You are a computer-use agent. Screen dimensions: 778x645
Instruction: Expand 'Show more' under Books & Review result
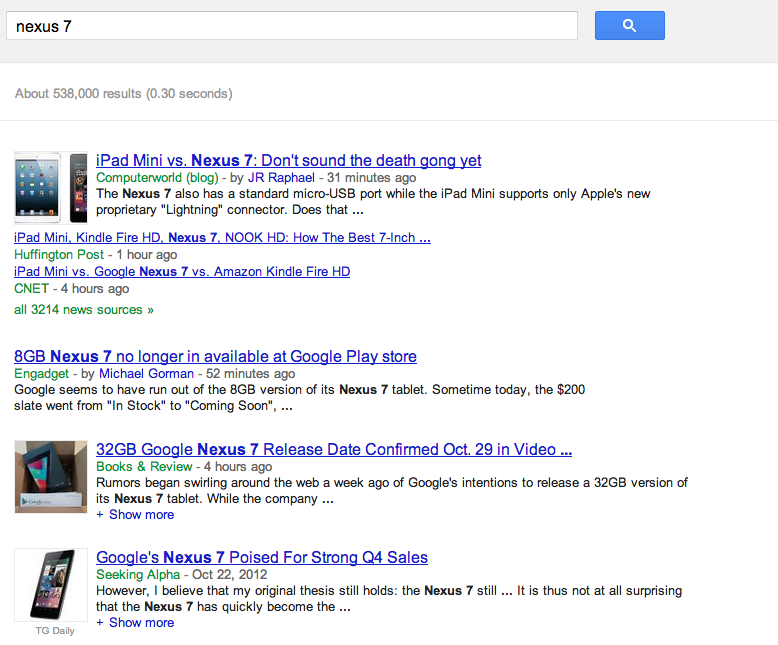pyautogui.click(x=135, y=515)
